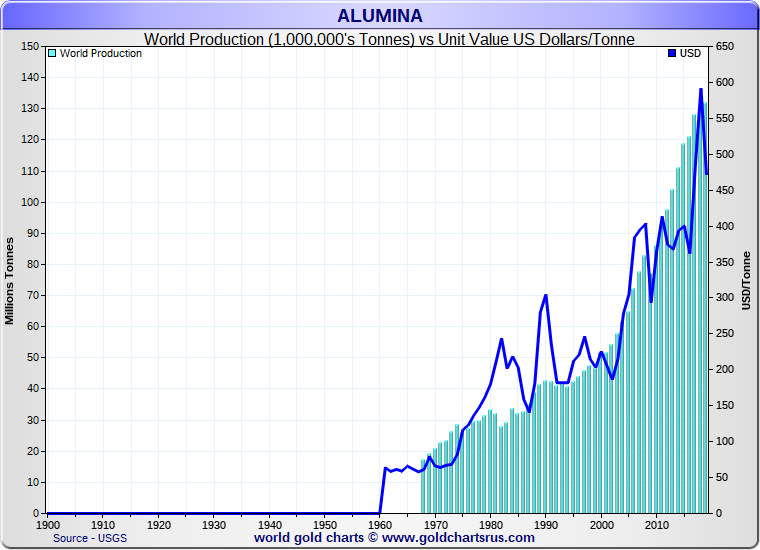Viewport: 760px width, 550px height.
Task: Click the blue line's peak near 1990
Action: pos(546,295)
